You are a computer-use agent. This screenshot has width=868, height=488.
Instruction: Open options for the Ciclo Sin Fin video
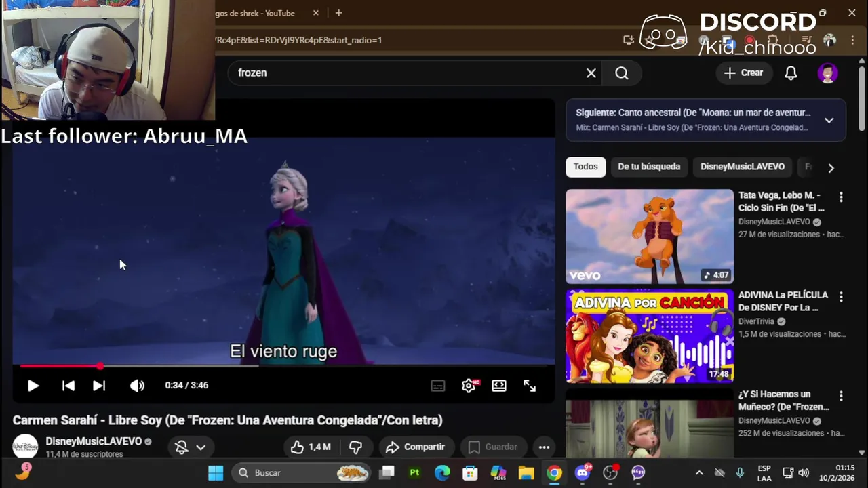pyautogui.click(x=841, y=197)
